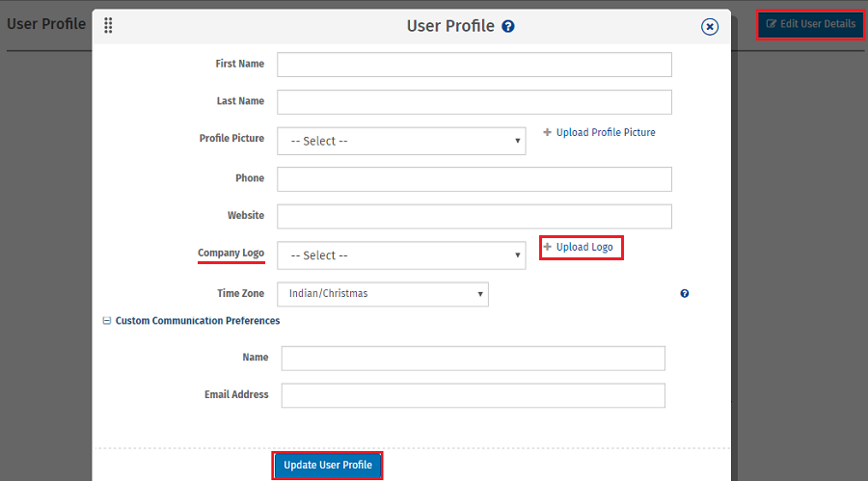The width and height of the screenshot is (868, 481).
Task: Open help icon beside User Profile title
Action: tap(508, 26)
